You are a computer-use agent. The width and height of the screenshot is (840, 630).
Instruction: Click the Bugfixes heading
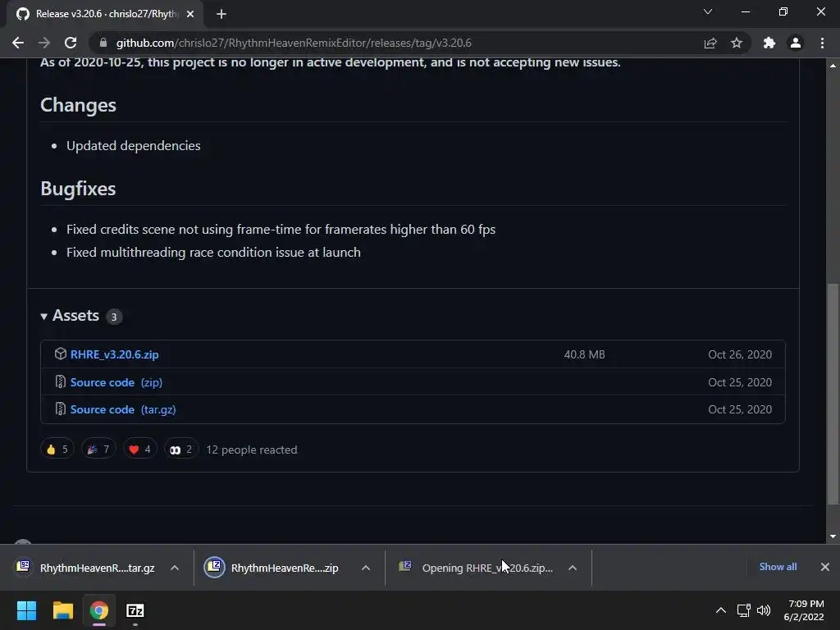coord(78,189)
